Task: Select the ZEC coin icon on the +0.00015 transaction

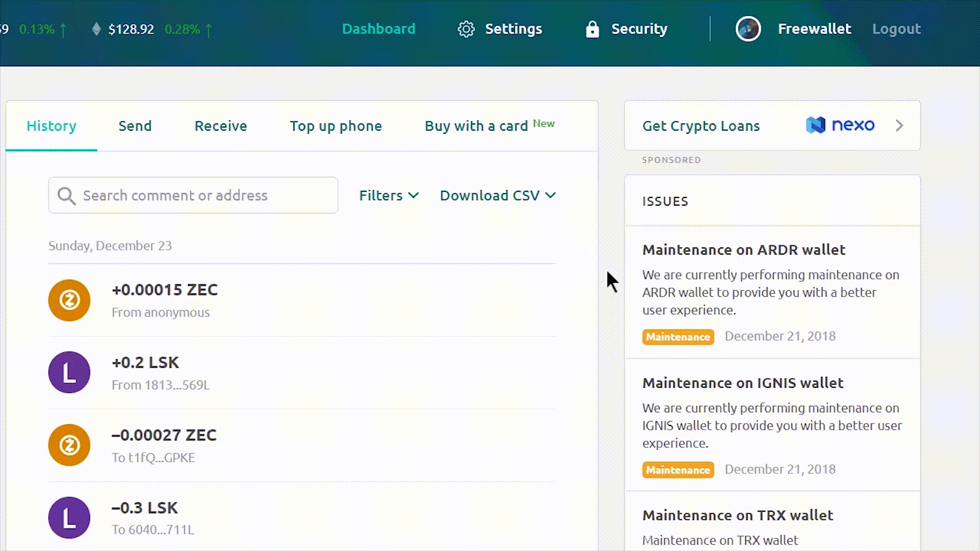Action: 69,300
